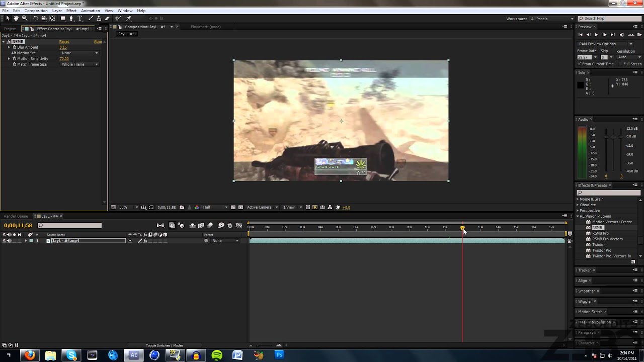Toggle From Current Time checkbox
This screenshot has width=644, height=362.
(580, 64)
